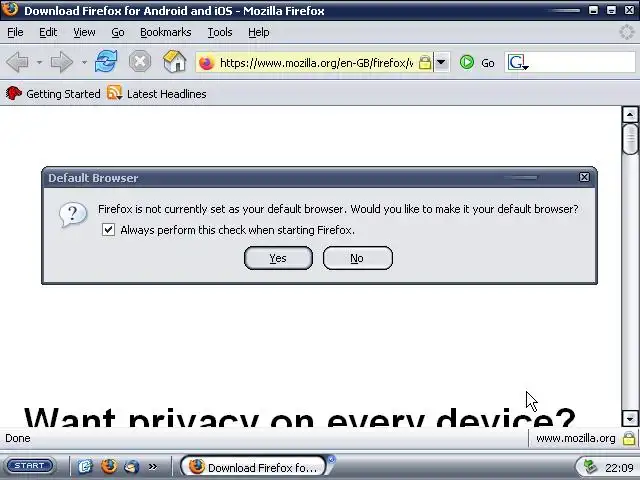Image resolution: width=640 pixels, height=480 pixels.
Task: Click the scrollbar down arrow
Action: [630, 418]
